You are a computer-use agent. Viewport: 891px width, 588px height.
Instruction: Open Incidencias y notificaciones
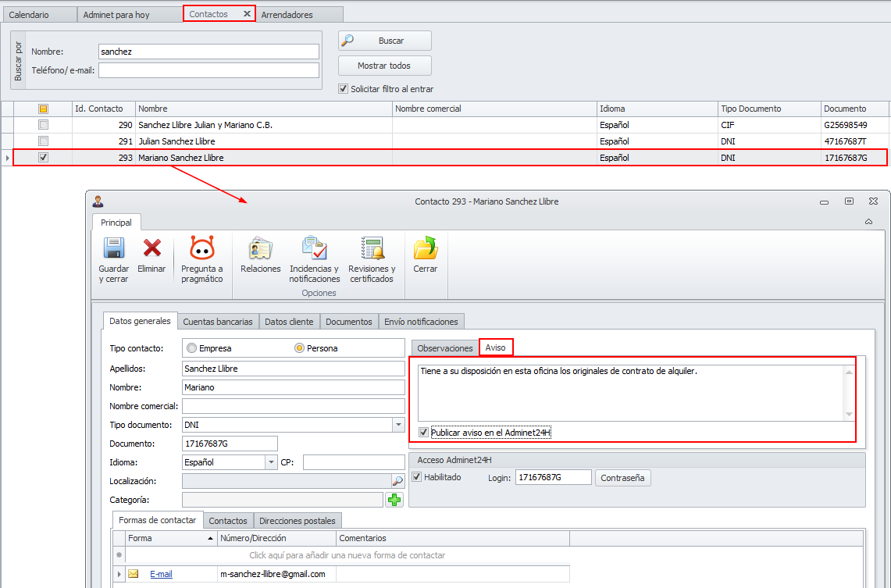tap(314, 259)
